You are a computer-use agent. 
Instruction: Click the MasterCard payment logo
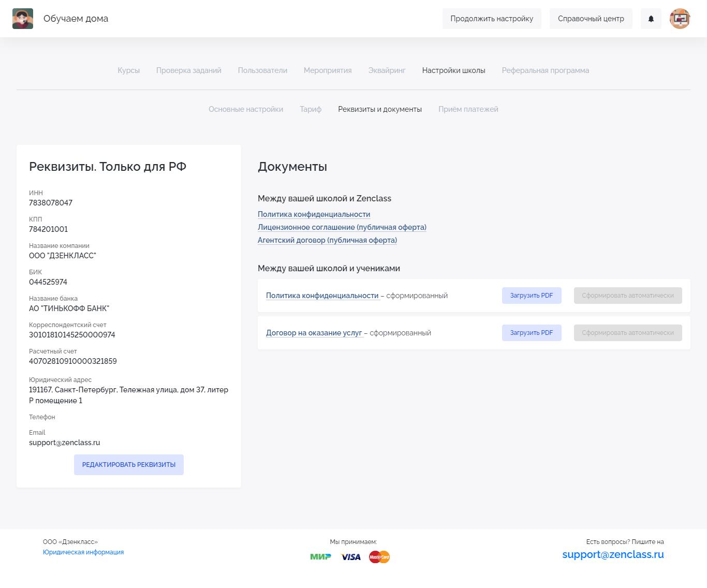pos(379,557)
